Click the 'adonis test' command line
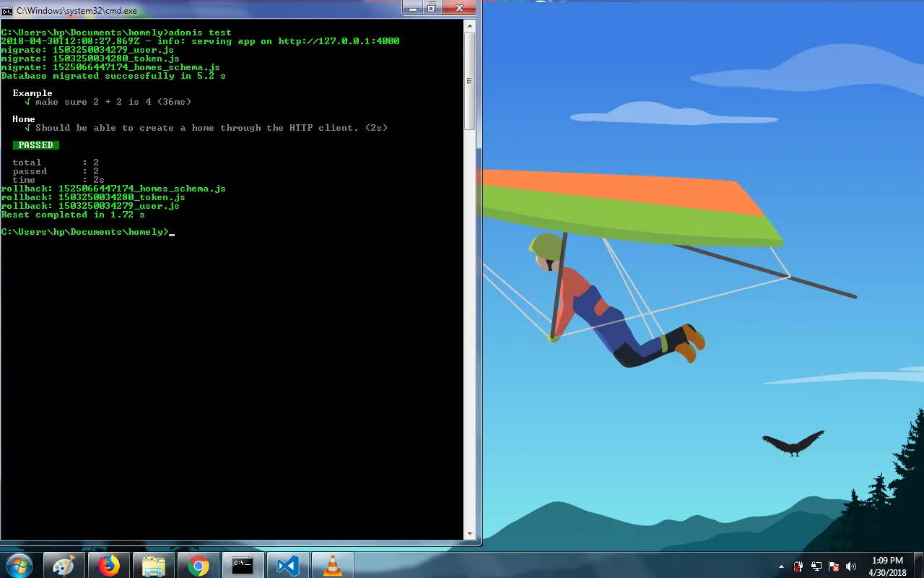 (116, 33)
